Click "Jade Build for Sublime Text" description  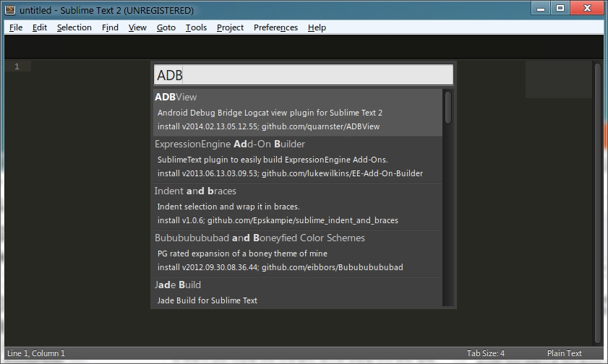[207, 300]
